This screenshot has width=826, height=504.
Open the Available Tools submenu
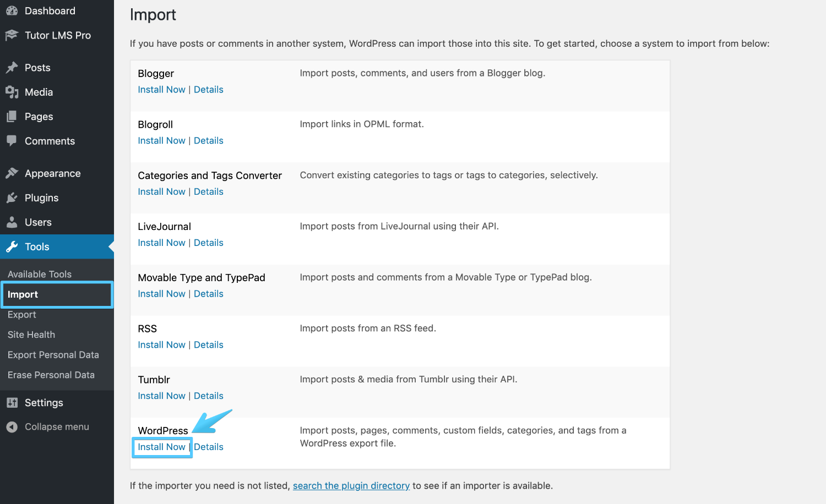point(40,274)
